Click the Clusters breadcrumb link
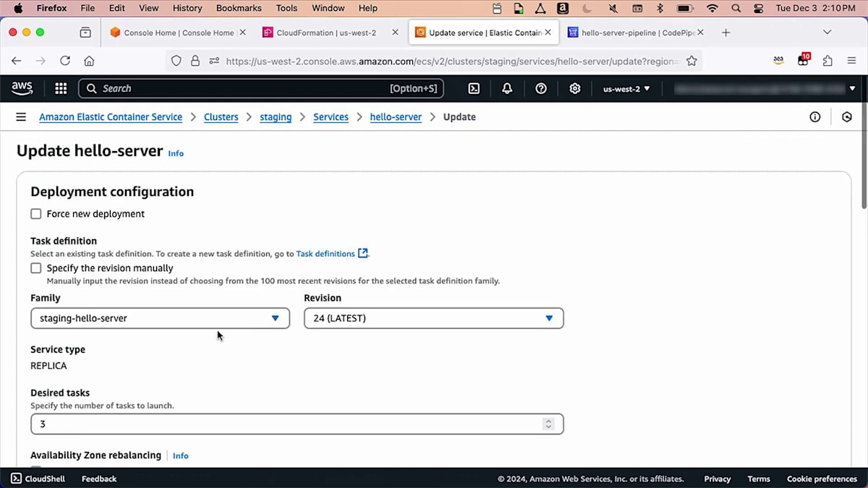Image resolution: width=868 pixels, height=488 pixels. (221, 117)
